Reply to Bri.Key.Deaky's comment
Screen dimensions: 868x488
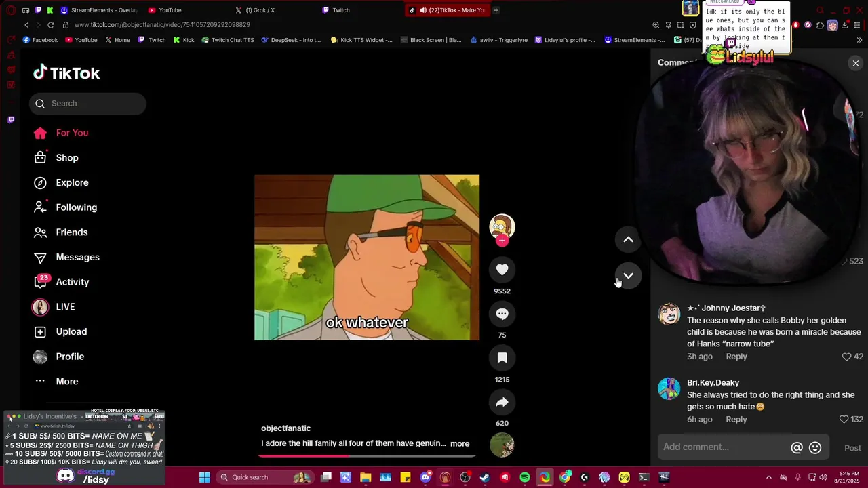(x=736, y=420)
